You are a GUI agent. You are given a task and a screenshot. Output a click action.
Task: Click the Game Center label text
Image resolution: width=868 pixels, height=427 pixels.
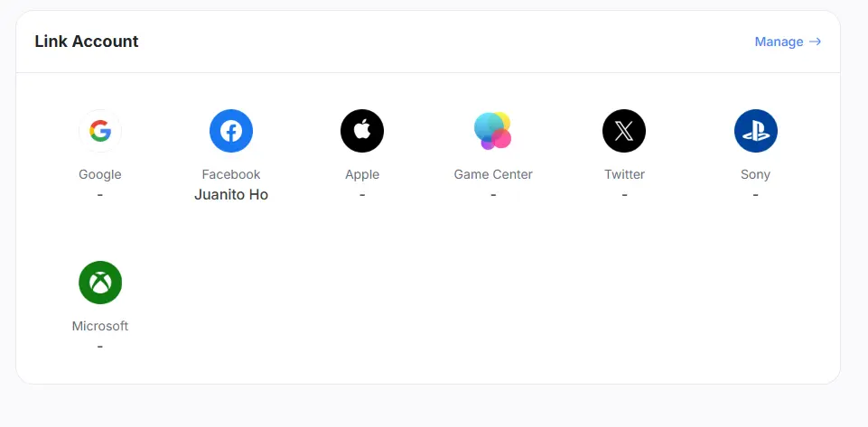(493, 174)
